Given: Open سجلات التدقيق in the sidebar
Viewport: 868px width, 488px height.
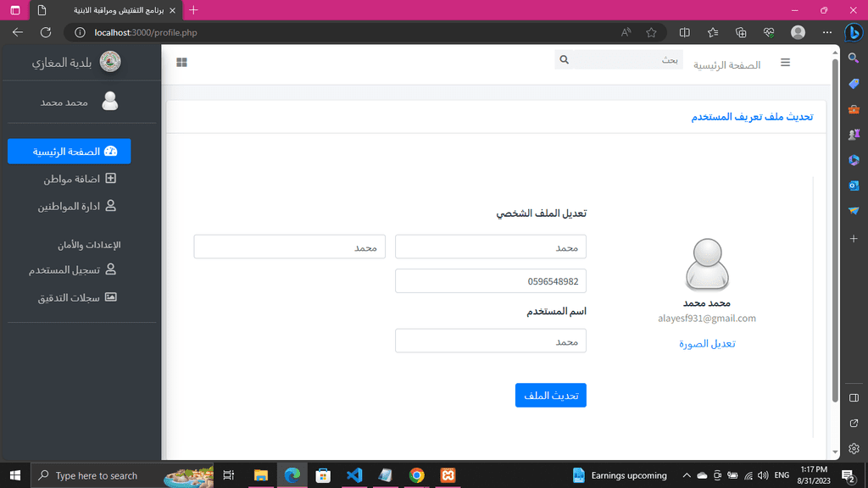Looking at the screenshot, I should 76,297.
